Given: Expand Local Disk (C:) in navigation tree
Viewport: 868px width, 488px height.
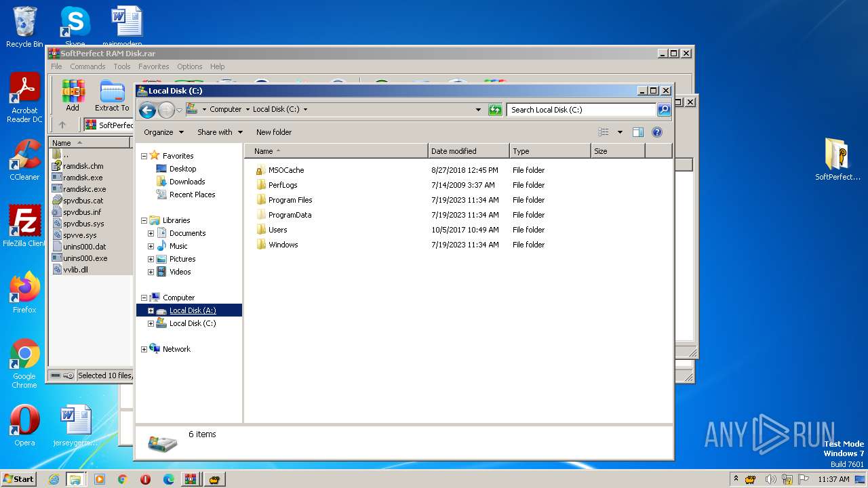Looking at the screenshot, I should coord(151,323).
